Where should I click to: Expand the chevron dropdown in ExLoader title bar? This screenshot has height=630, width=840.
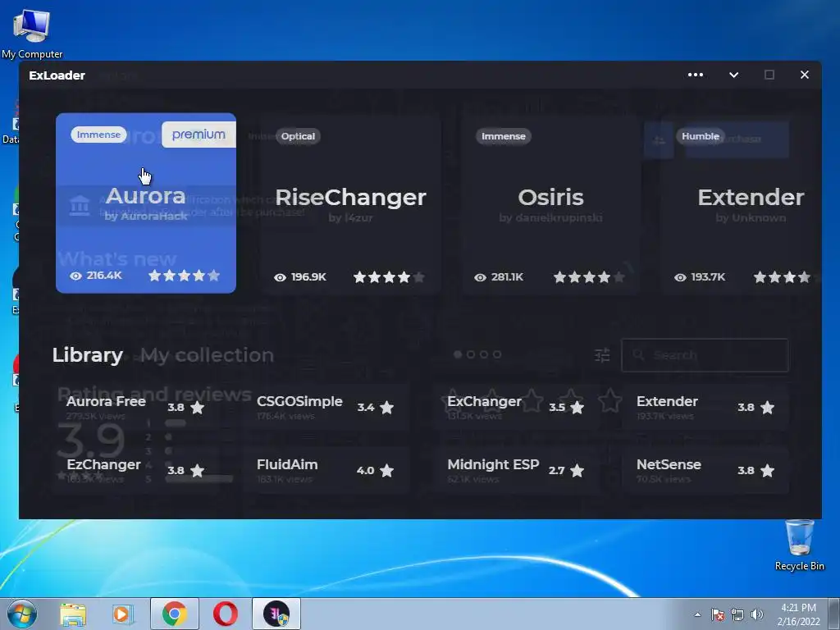pyautogui.click(x=734, y=75)
